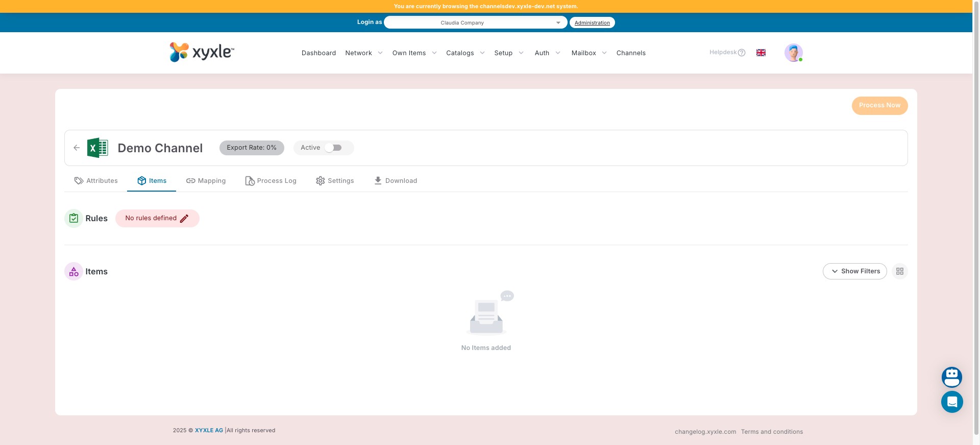Click the Export Rate 0% badge
This screenshot has height=445, width=980.
pyautogui.click(x=252, y=148)
